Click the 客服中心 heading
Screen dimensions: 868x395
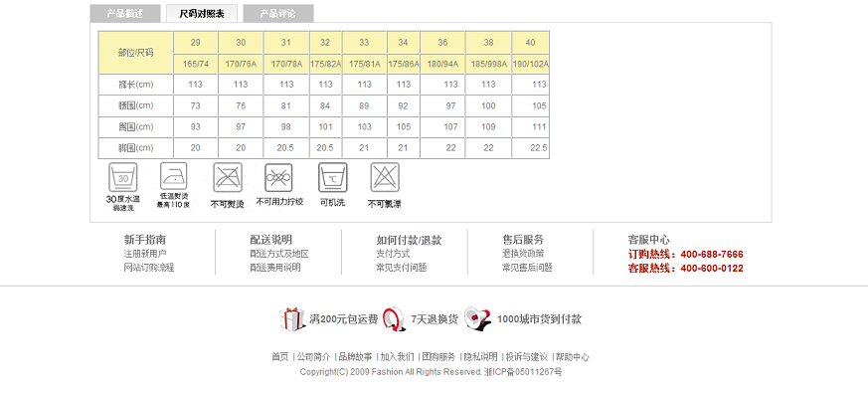(x=649, y=240)
